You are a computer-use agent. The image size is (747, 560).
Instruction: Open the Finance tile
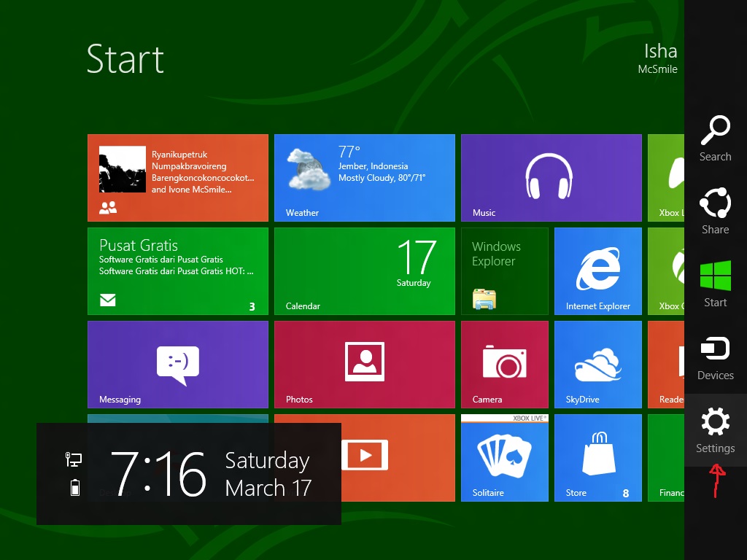click(x=666, y=458)
